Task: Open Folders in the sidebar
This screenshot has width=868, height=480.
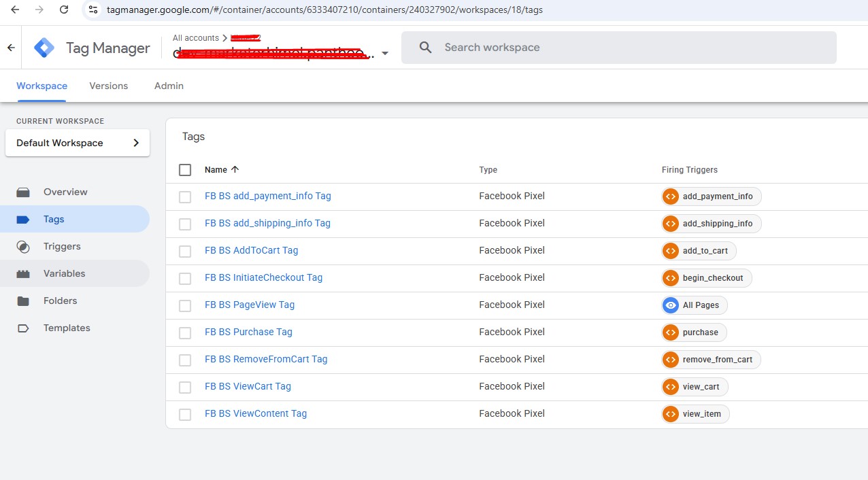Action: [x=61, y=301]
